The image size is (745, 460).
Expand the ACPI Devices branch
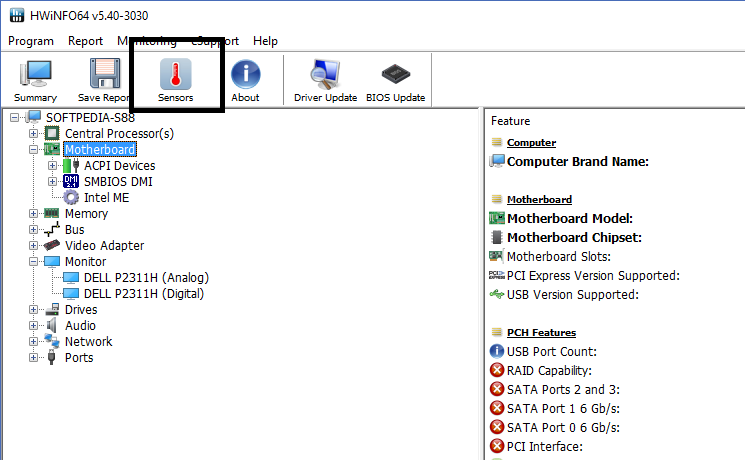click(x=52, y=166)
